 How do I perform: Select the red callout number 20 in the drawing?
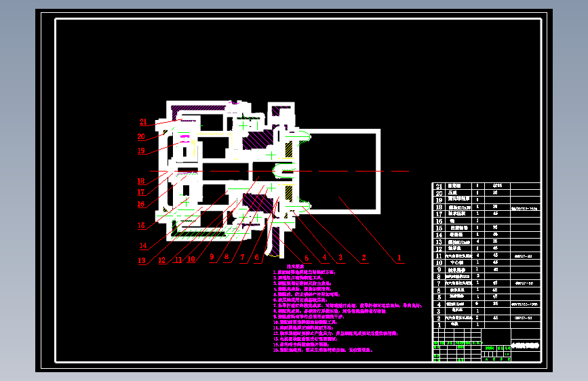(141, 136)
